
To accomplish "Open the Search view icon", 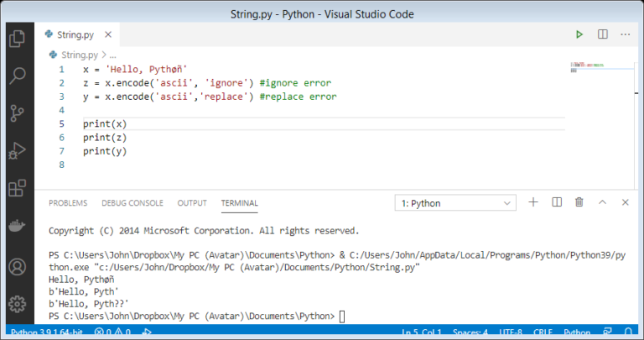I will (16, 76).
